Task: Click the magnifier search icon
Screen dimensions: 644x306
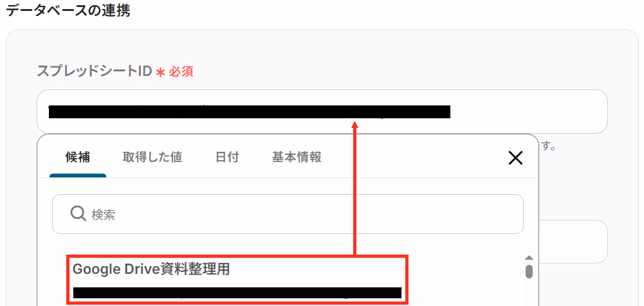Action: (x=78, y=213)
